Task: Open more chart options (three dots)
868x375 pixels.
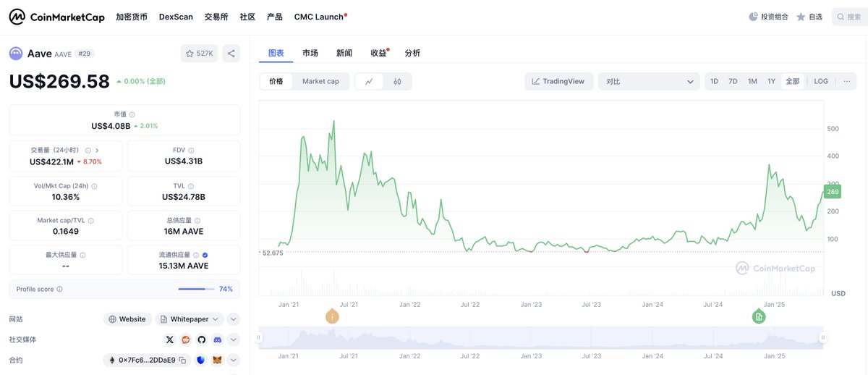Action: tap(846, 81)
